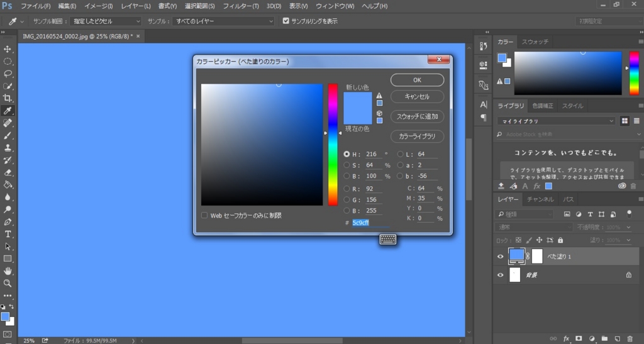
Task: Click the 新しい色 preview swatch
Action: point(357,100)
